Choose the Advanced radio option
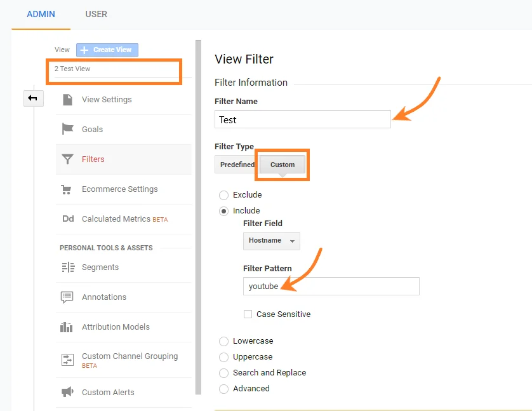 point(223,389)
